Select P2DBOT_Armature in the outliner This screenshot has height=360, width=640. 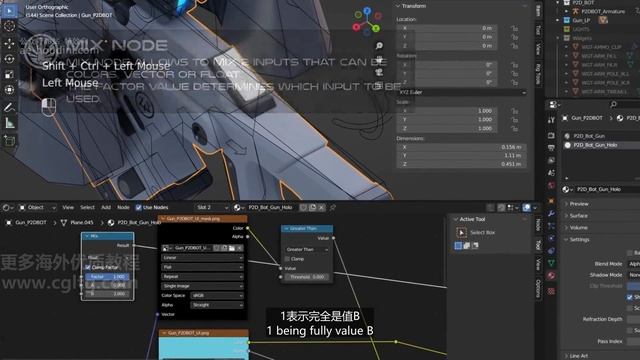[x=603, y=11]
